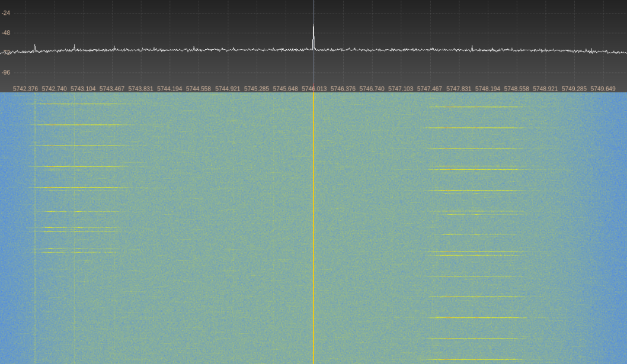Click the topmost right-side burst in waterfall
Screen dimensions: 627x364
pyautogui.click(x=477, y=107)
